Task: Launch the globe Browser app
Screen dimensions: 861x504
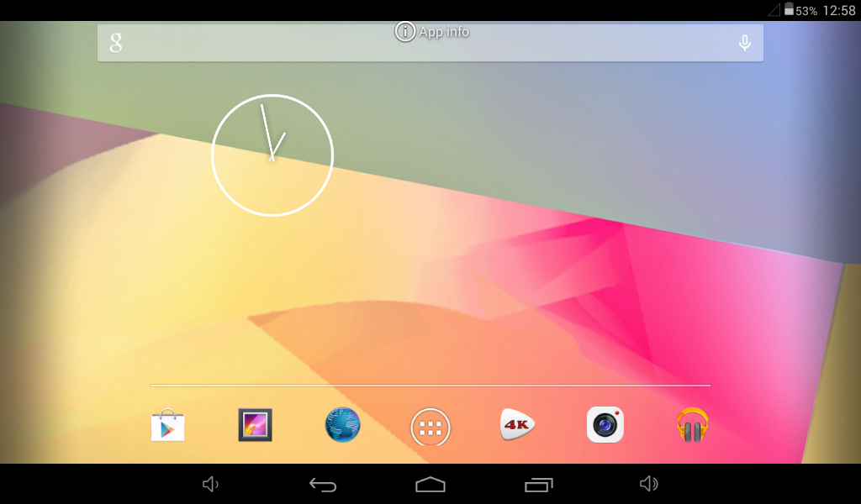Action: [x=343, y=425]
